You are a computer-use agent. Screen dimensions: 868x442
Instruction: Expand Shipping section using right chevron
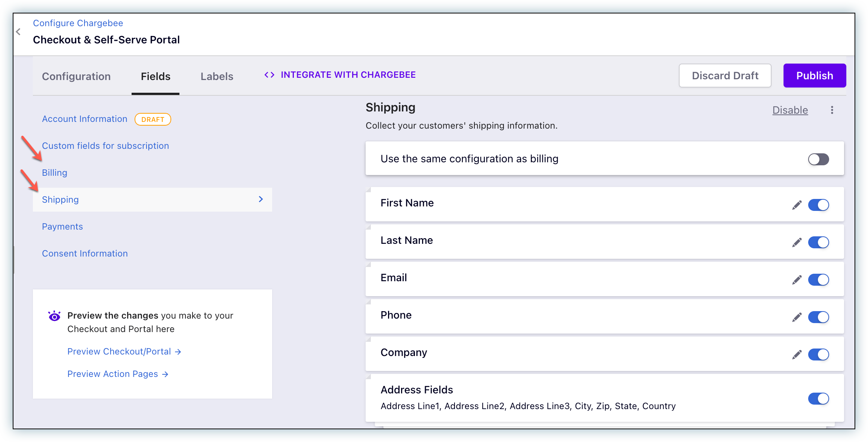pos(261,199)
